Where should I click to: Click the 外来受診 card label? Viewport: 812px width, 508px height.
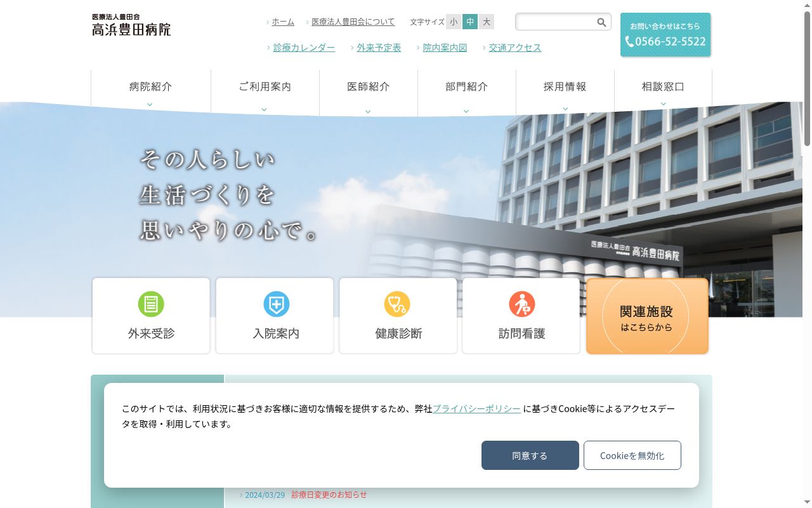tap(151, 333)
